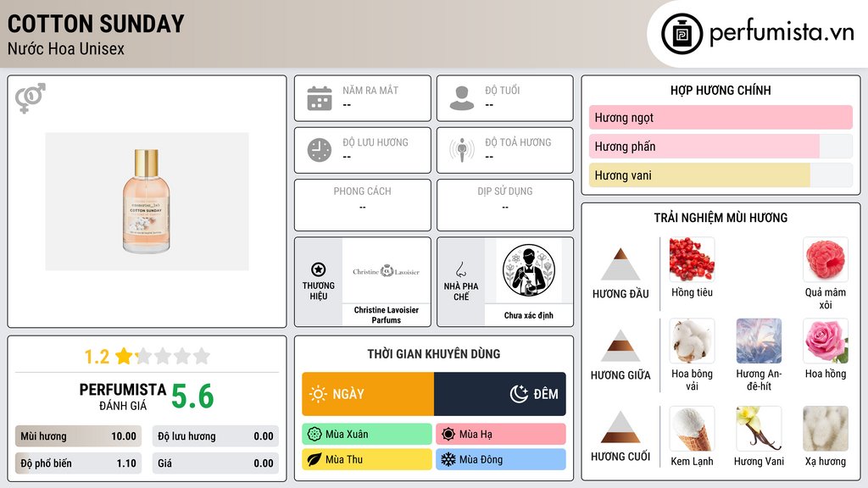Click the Hương An-đê-hít note image
The width and height of the screenshot is (868, 488).
coord(759,341)
